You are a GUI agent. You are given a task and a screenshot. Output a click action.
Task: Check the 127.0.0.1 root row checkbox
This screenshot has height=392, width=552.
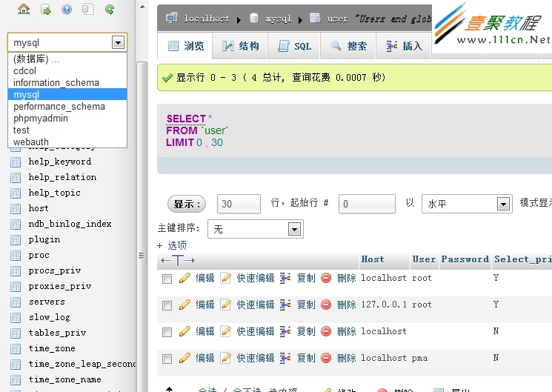[167, 305]
